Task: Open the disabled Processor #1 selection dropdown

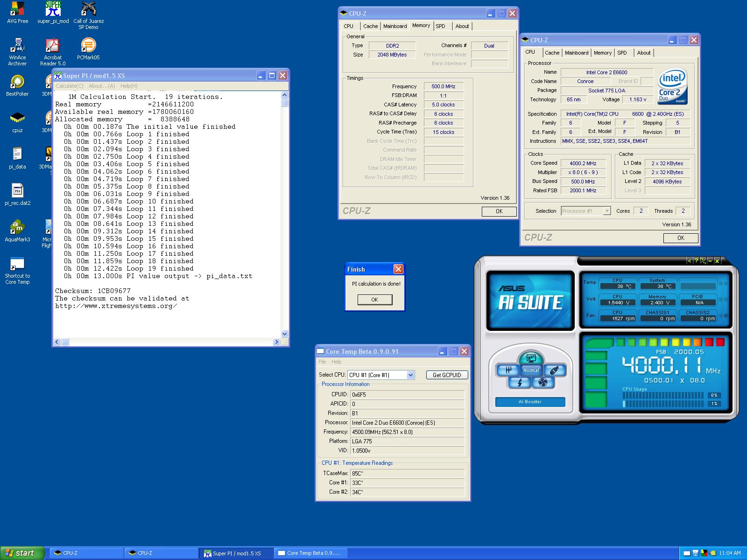Action: (606, 211)
